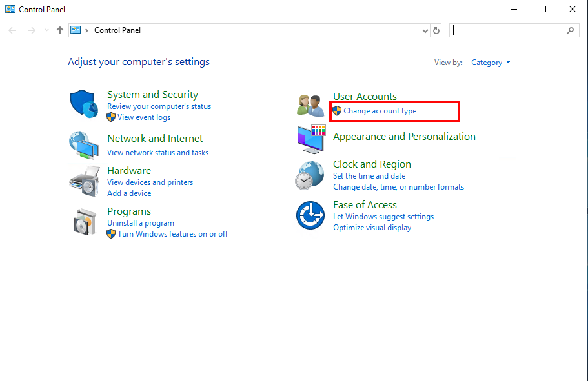Open Set the time and date

(369, 175)
